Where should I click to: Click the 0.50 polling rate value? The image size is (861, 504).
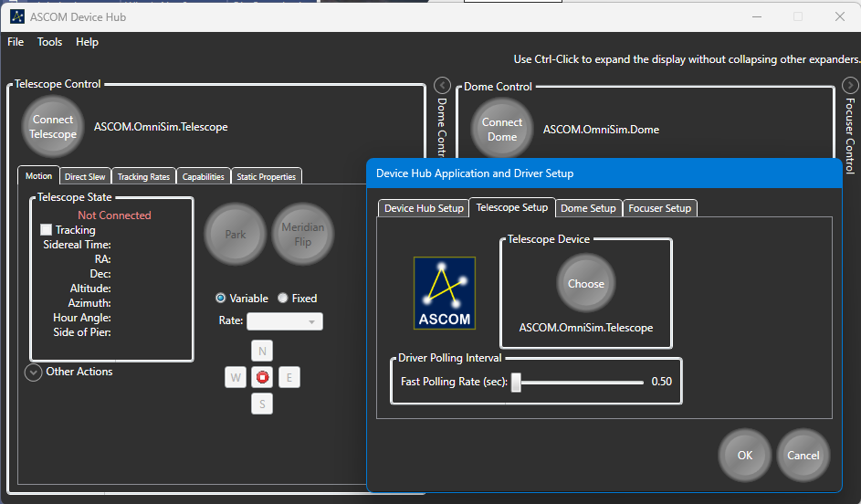click(662, 382)
